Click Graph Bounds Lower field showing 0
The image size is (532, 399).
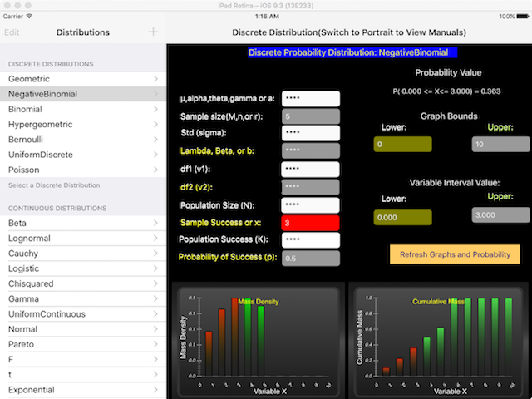[x=402, y=144]
